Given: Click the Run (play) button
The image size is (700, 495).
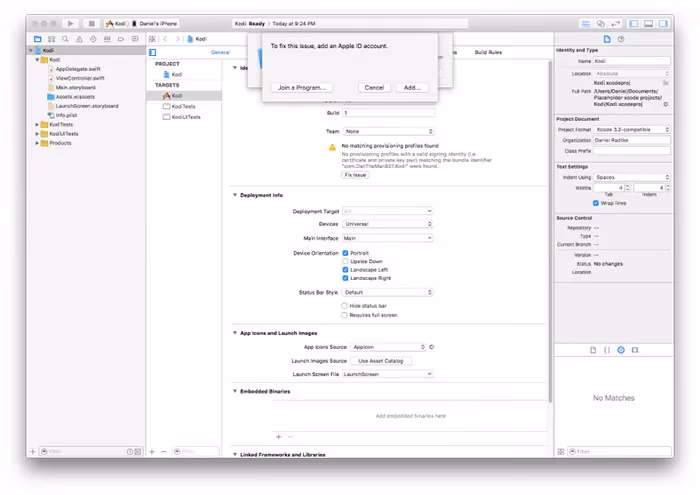Looking at the screenshot, I should pyautogui.click(x=70, y=23).
